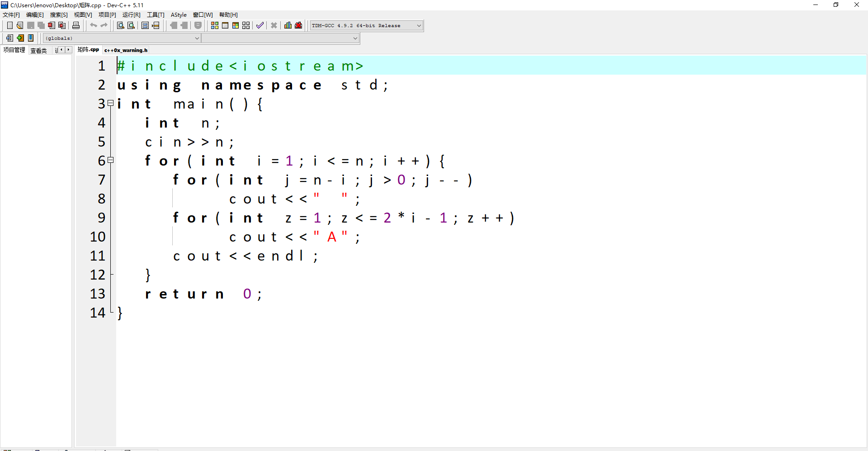Open the AStyle menu
This screenshot has width=868, height=451.
pos(179,15)
